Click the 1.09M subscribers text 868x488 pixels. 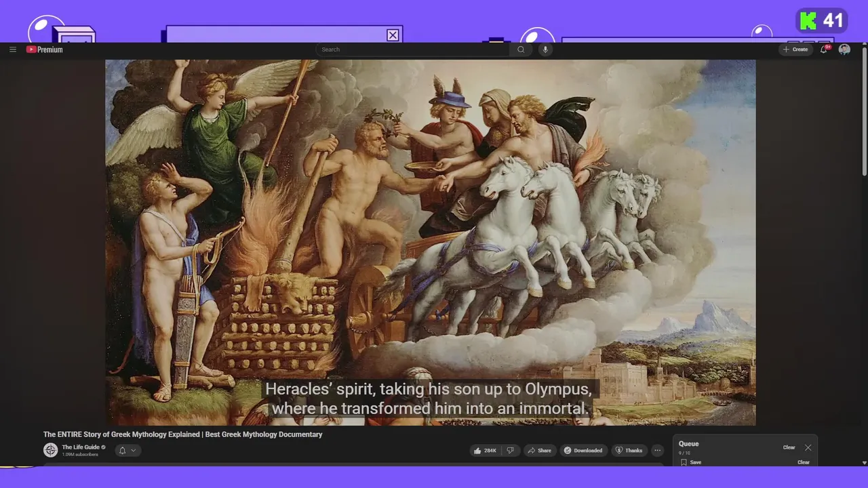[80, 454]
